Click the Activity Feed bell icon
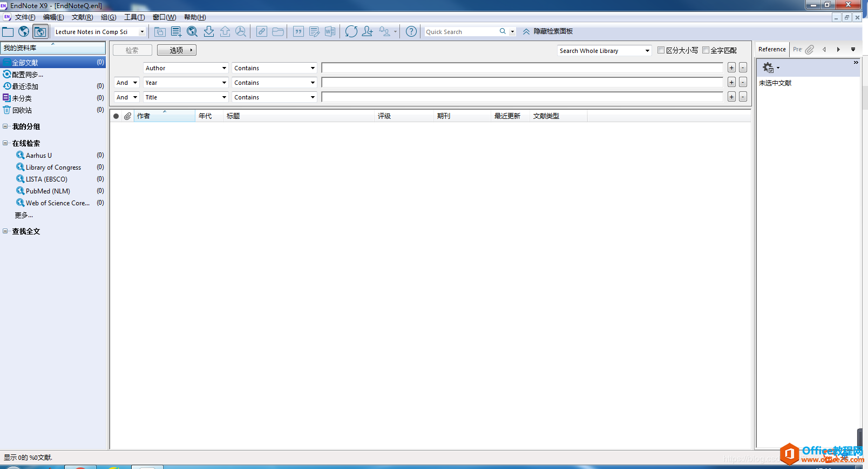The height and width of the screenshot is (469, 868). (x=385, y=32)
